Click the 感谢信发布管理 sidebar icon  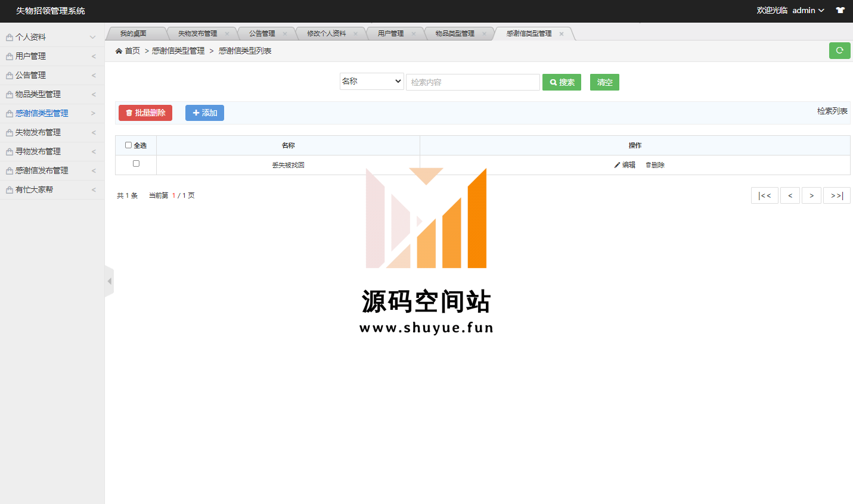click(10, 171)
